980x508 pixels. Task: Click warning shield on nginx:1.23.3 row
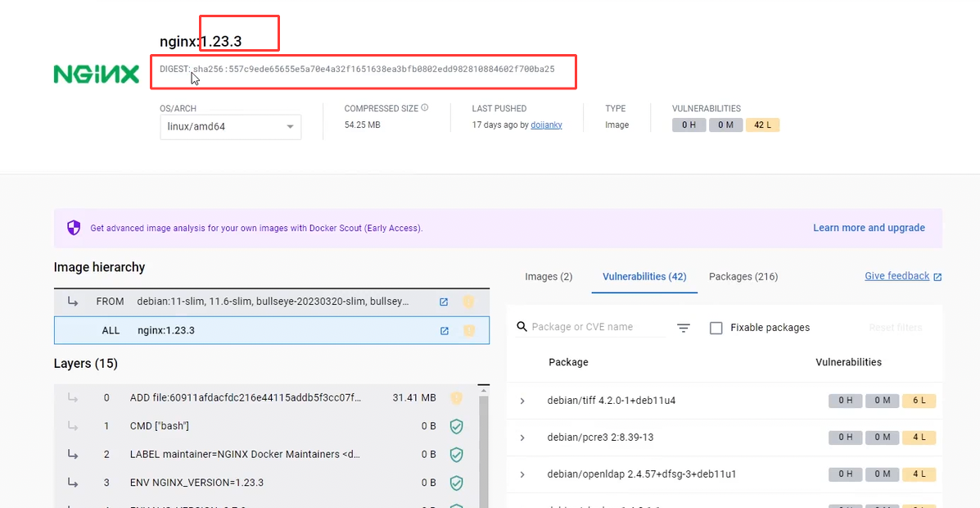[469, 330]
